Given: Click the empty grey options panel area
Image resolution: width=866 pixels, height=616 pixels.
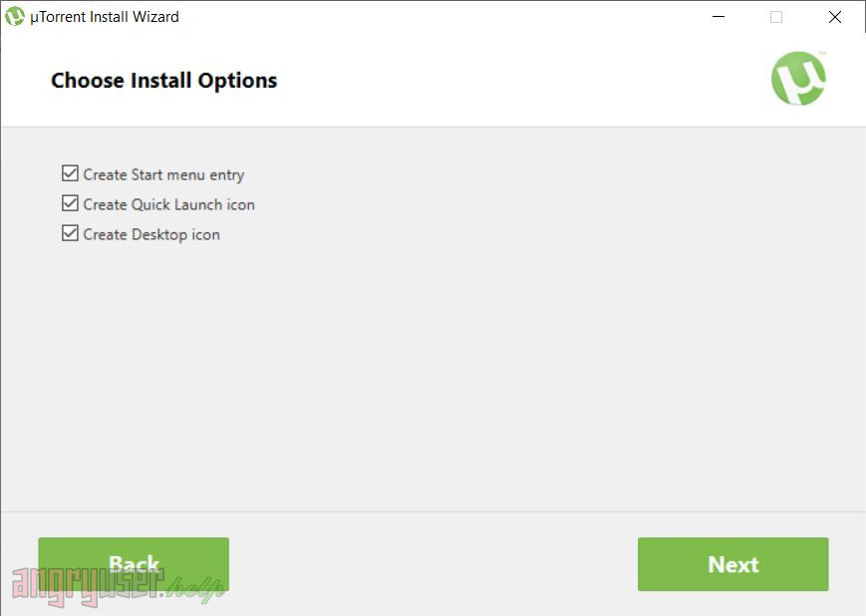Looking at the screenshot, I should [x=448, y=379].
